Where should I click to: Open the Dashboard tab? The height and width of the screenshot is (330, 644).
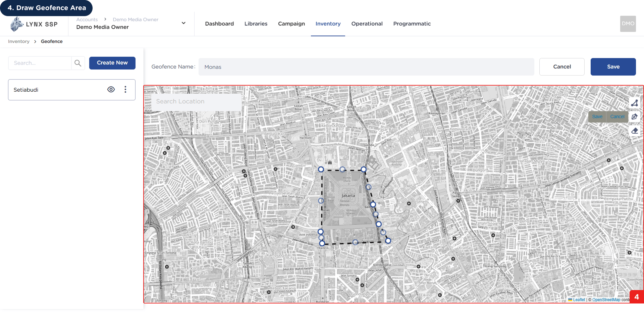[219, 24]
